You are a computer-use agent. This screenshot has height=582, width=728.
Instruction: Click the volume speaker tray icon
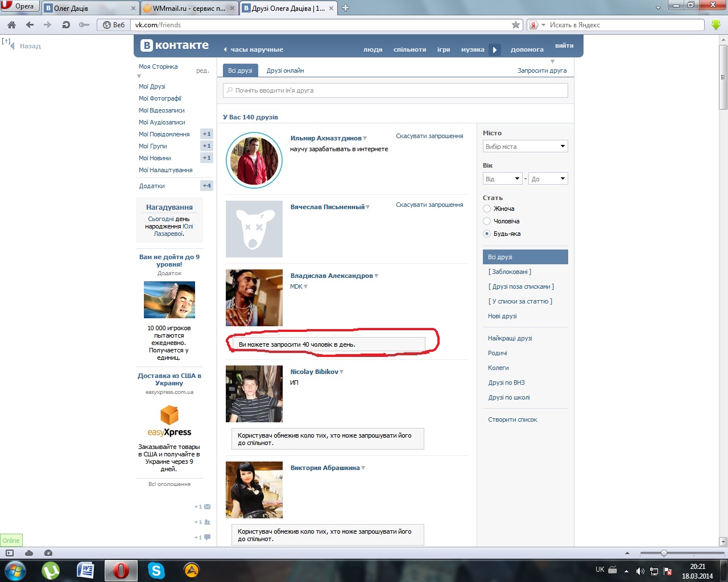640,571
